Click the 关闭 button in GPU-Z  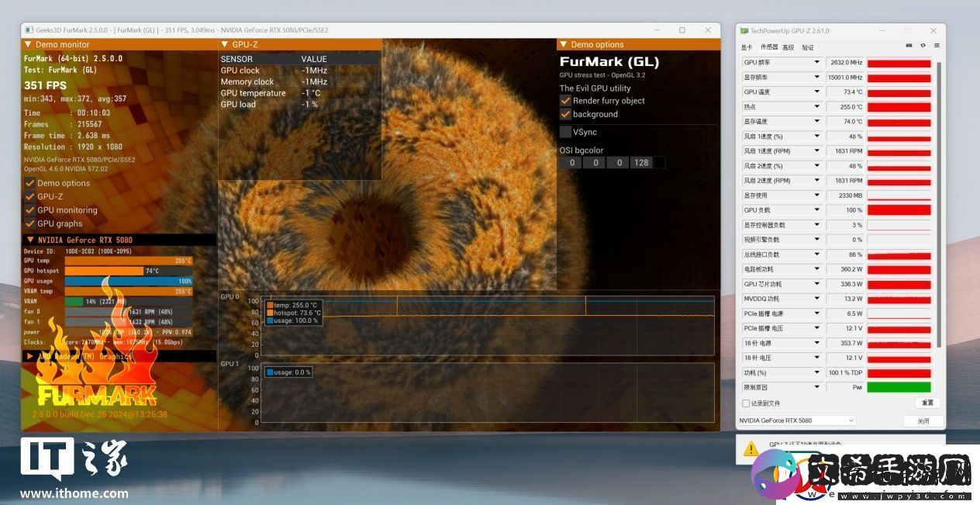pos(923,421)
